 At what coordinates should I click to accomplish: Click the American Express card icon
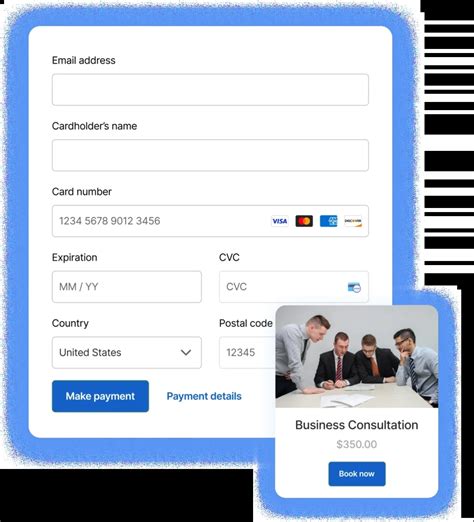tap(328, 221)
